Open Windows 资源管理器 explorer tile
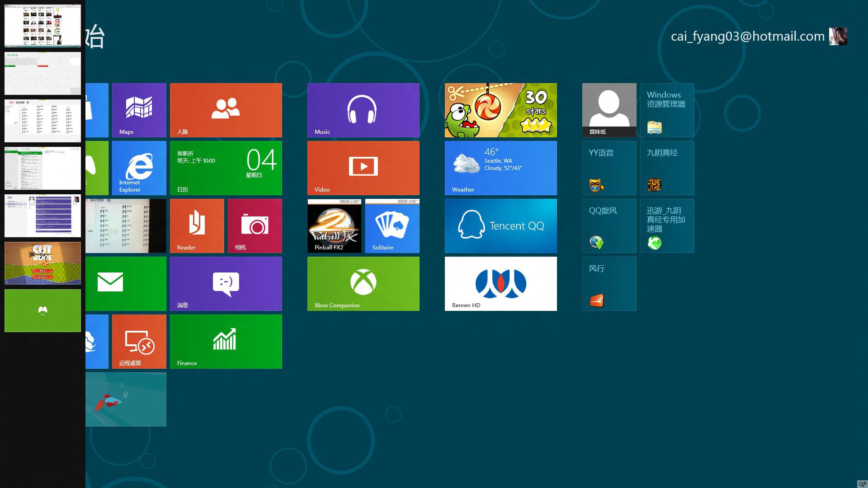The width and height of the screenshot is (868, 488). (667, 110)
